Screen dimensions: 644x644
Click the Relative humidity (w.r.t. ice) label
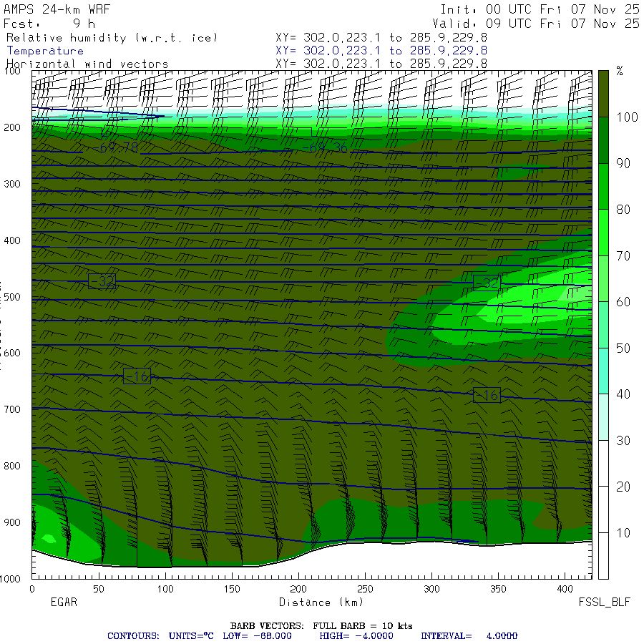[112, 37]
